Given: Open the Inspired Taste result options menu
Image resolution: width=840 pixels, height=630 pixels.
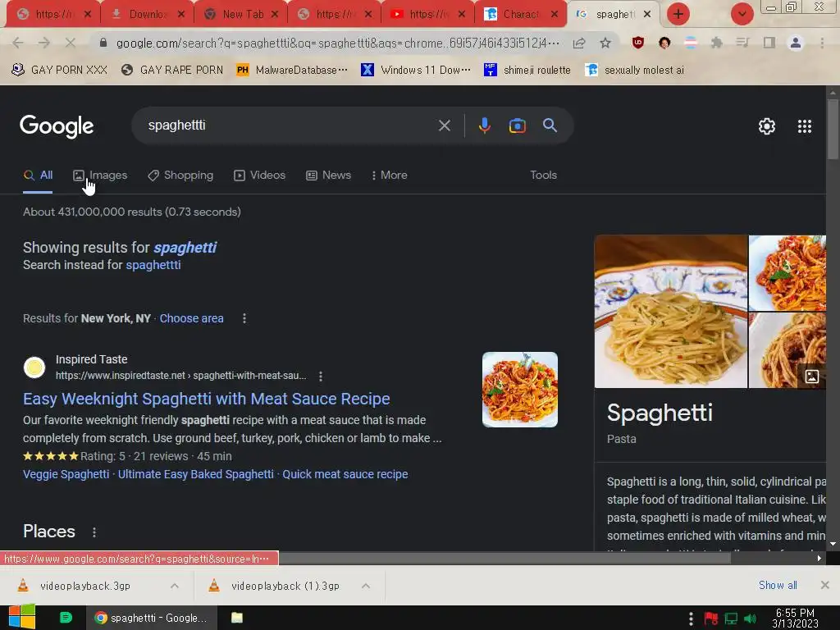Looking at the screenshot, I should [321, 376].
